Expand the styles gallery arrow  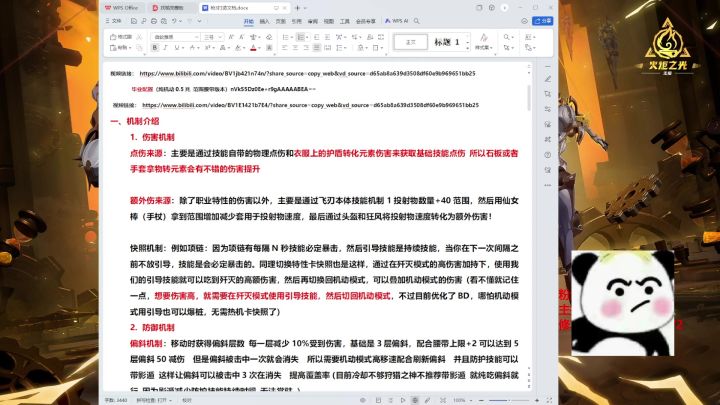[x=468, y=48]
